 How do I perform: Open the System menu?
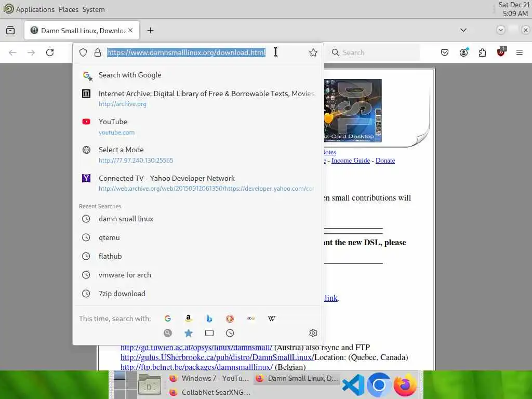coord(94,9)
